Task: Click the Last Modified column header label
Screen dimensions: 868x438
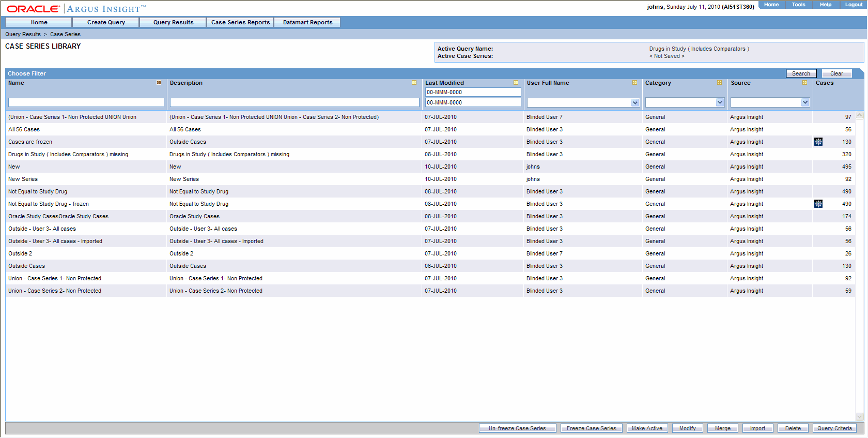Action: tap(444, 83)
